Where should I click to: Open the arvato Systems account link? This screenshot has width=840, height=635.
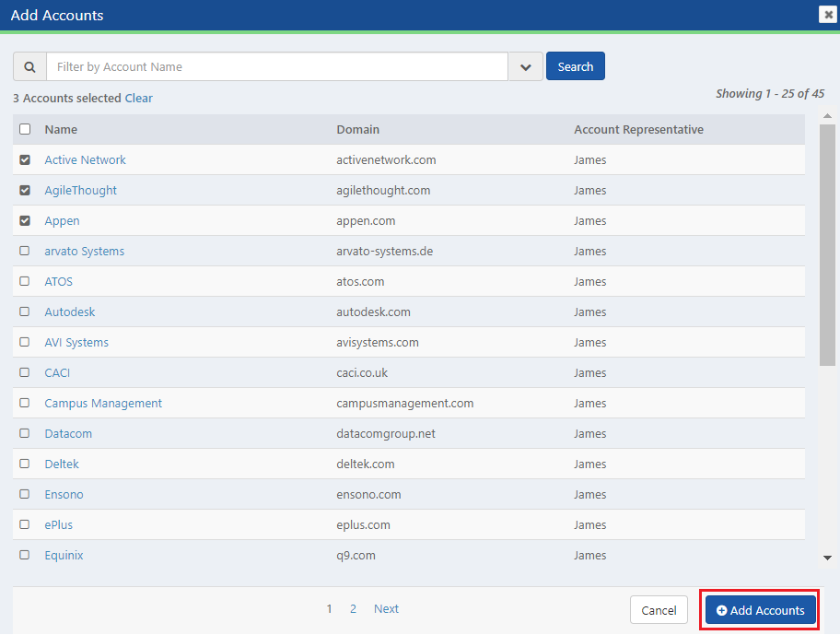[x=84, y=252]
